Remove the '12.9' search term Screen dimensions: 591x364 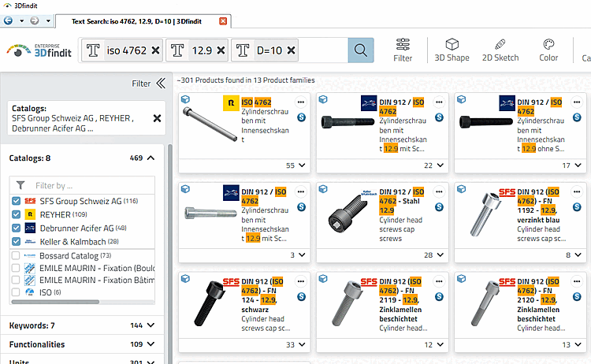tap(221, 50)
